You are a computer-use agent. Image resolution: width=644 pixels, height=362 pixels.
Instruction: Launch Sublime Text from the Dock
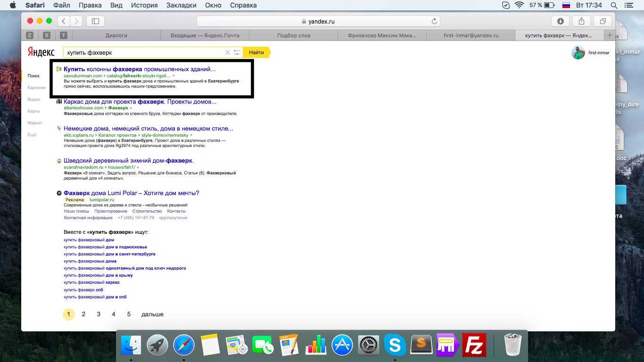pos(421,345)
